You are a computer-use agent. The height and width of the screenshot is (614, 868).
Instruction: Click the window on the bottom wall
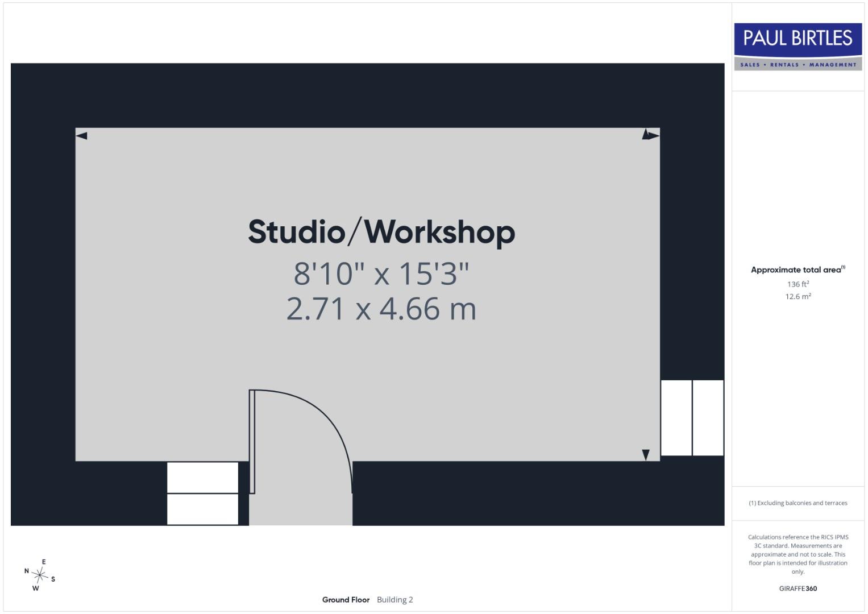[x=202, y=493]
